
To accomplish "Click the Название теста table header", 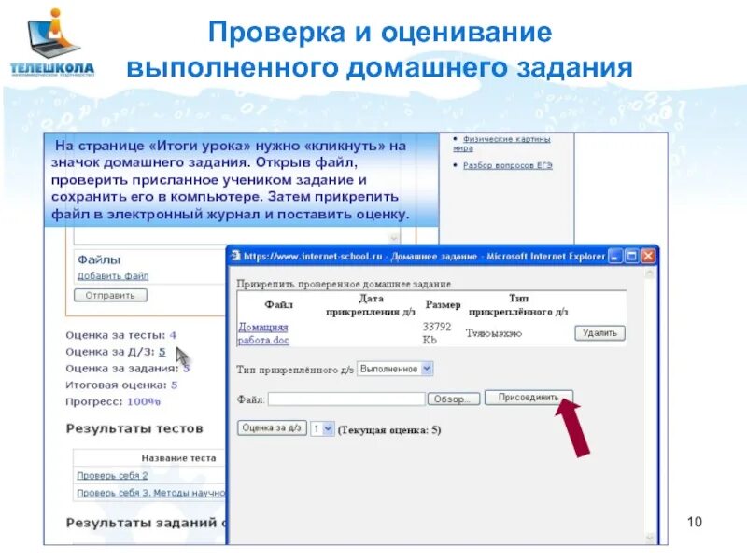I will coord(178,458).
